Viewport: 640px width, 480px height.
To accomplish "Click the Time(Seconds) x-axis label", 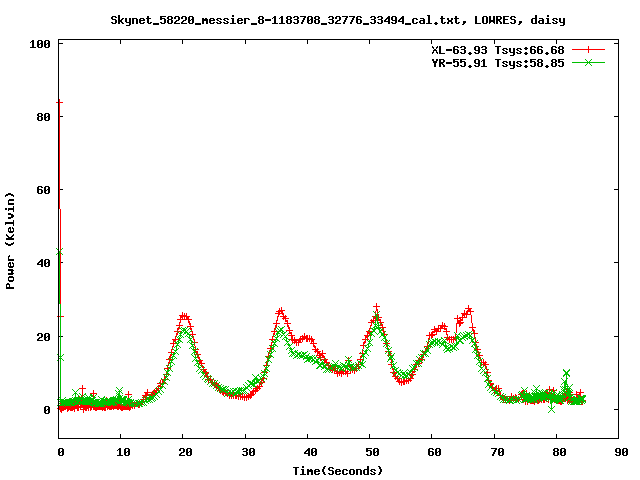I will click(338, 471).
